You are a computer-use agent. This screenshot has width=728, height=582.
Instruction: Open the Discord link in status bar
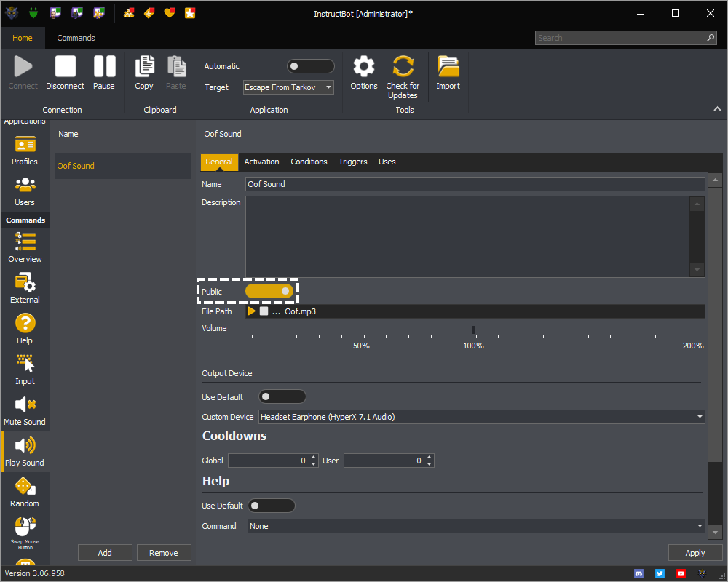click(x=639, y=574)
